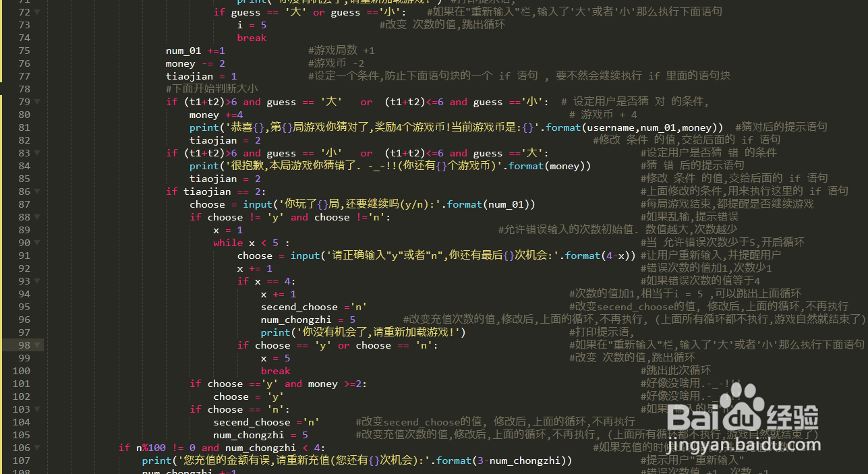Click the print statement on line 97
The image size is (868, 474).
coord(364,332)
